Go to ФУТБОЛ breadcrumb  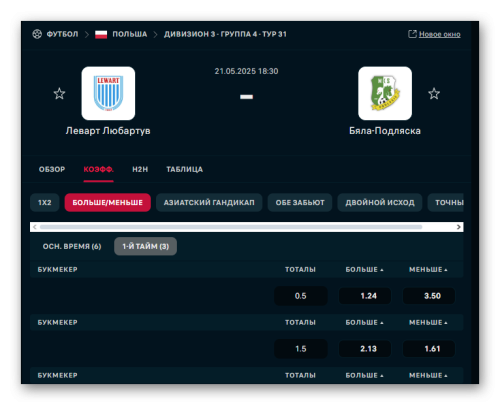coord(62,34)
